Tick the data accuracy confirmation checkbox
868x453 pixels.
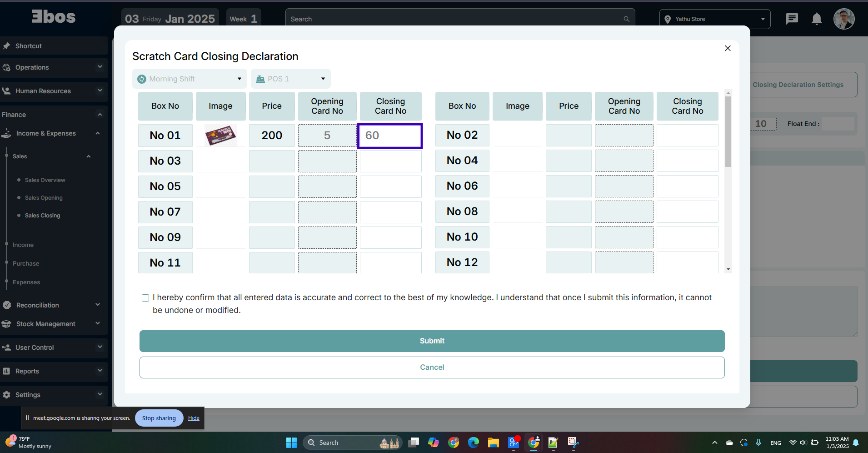(145, 298)
